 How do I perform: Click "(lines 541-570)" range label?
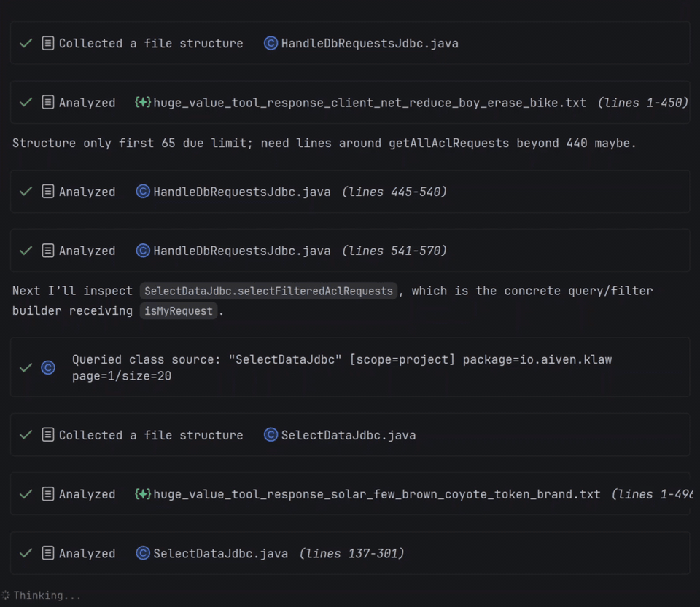(x=394, y=251)
